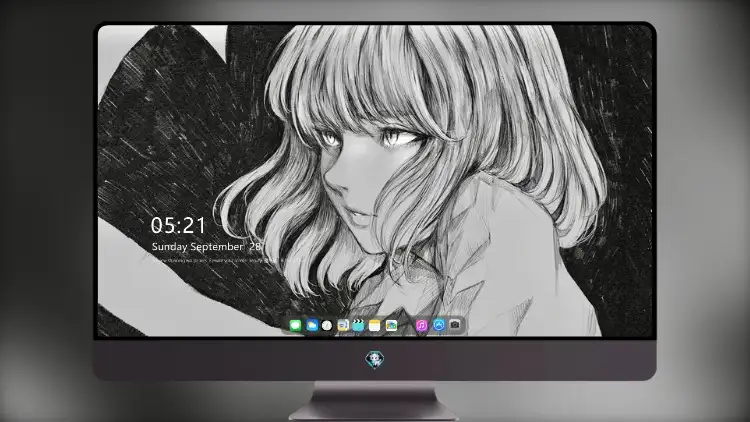The height and width of the screenshot is (422, 750).
Task: Open the green Messages dock icon
Action: point(295,326)
